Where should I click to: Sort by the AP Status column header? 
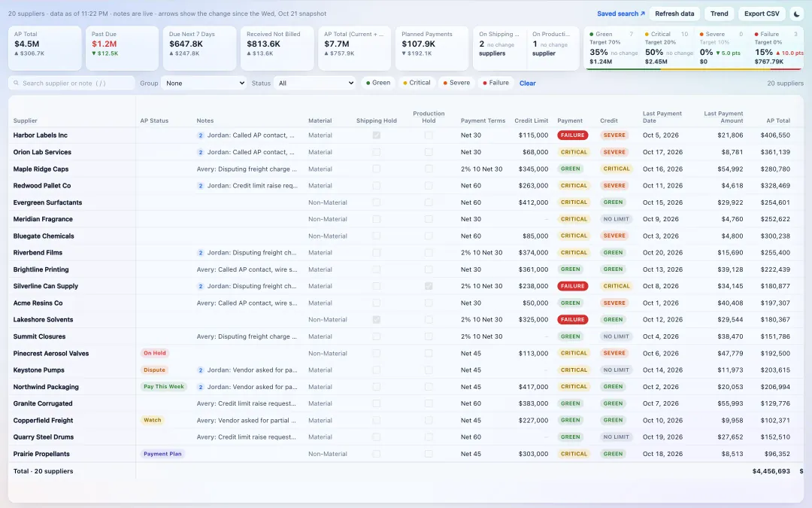[x=154, y=120]
